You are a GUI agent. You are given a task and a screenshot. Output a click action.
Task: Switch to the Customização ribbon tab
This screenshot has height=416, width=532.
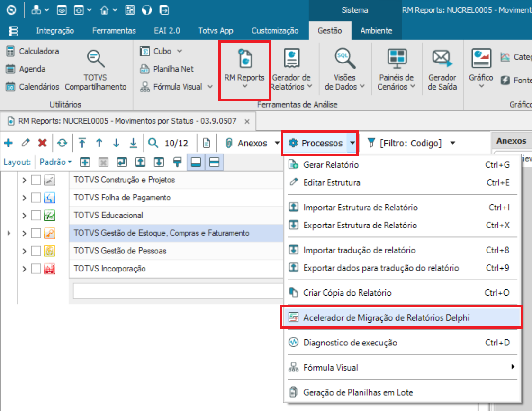coord(275,30)
